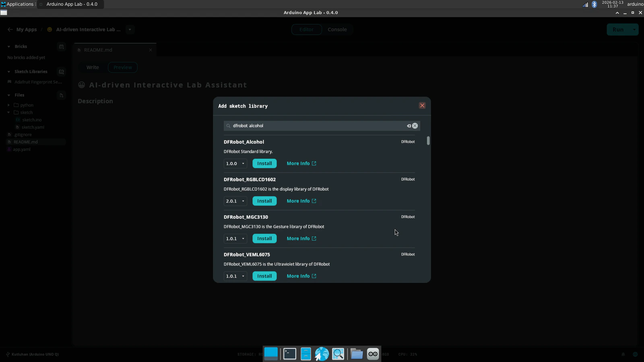Screen dimensions: 644x362
Task: Install the DFRobot_Alcohol library
Action: coord(264,163)
